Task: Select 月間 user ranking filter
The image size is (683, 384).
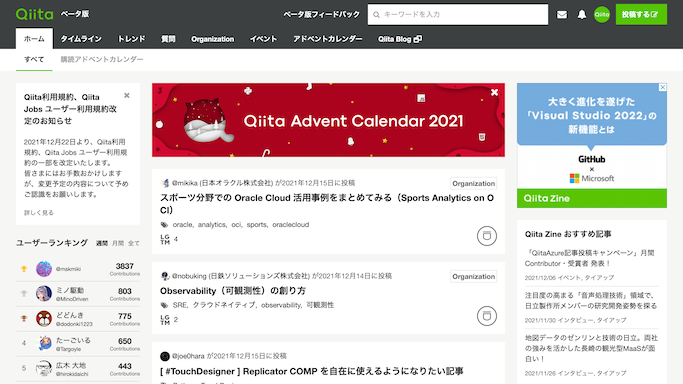Action: tap(118, 243)
